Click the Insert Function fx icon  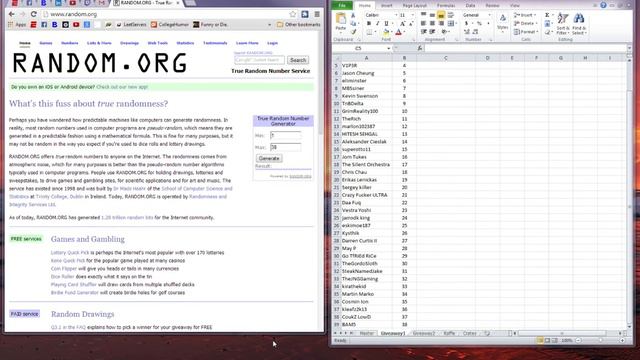pyautogui.click(x=420, y=48)
